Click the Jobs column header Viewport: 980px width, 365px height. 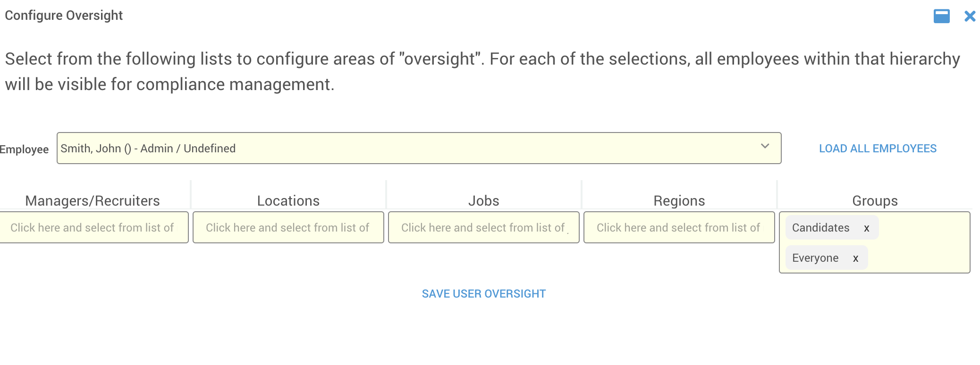(484, 201)
